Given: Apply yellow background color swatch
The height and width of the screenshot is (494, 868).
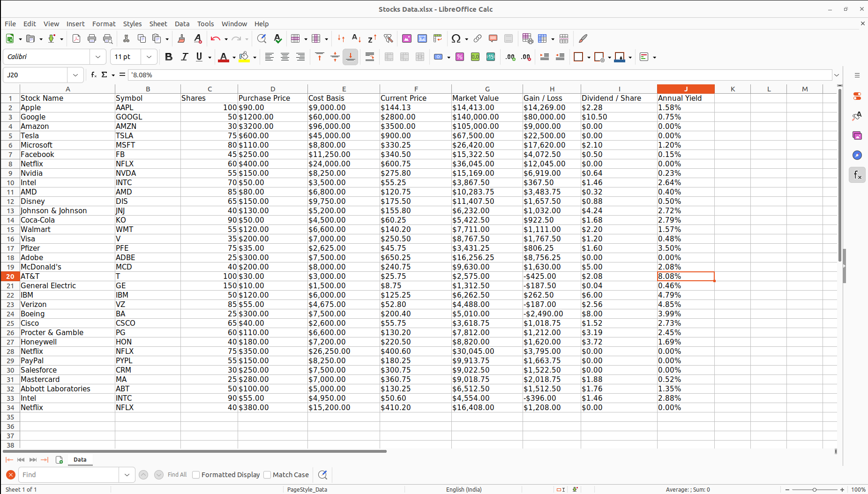Looking at the screenshot, I should (x=244, y=57).
